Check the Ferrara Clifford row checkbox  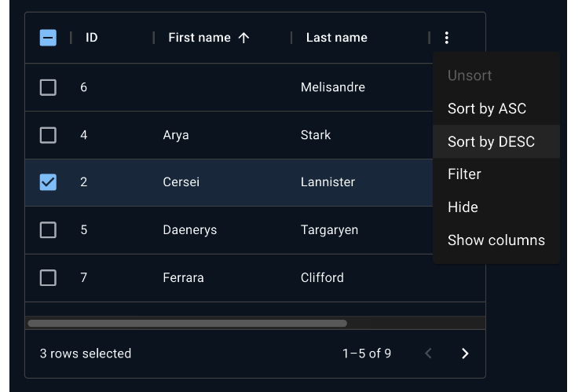[x=48, y=277]
